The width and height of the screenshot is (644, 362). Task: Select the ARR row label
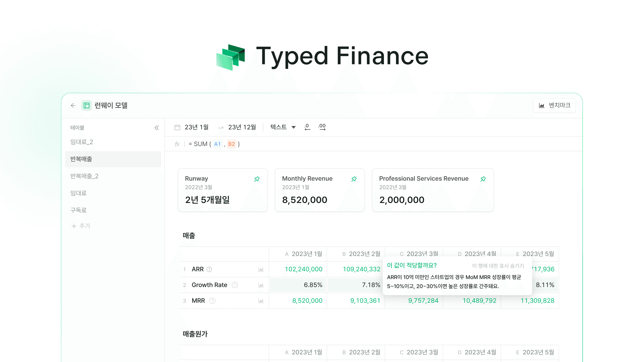coord(198,269)
